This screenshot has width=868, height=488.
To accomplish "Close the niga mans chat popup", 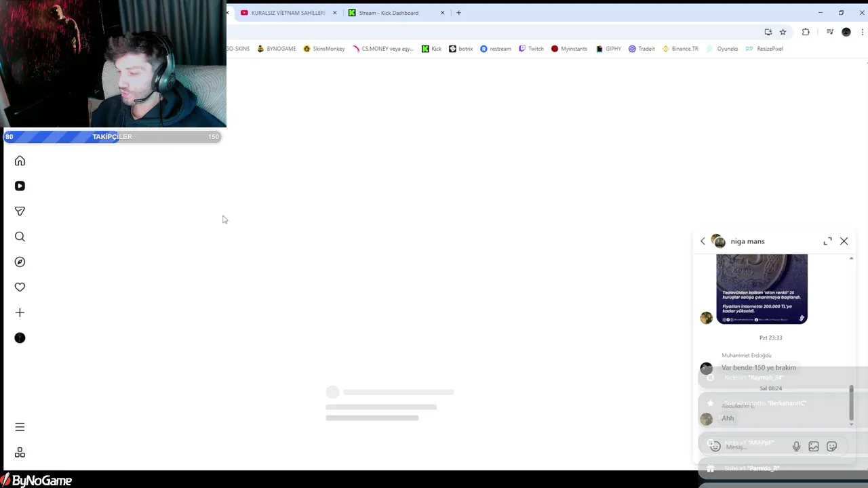I will pos(844,241).
